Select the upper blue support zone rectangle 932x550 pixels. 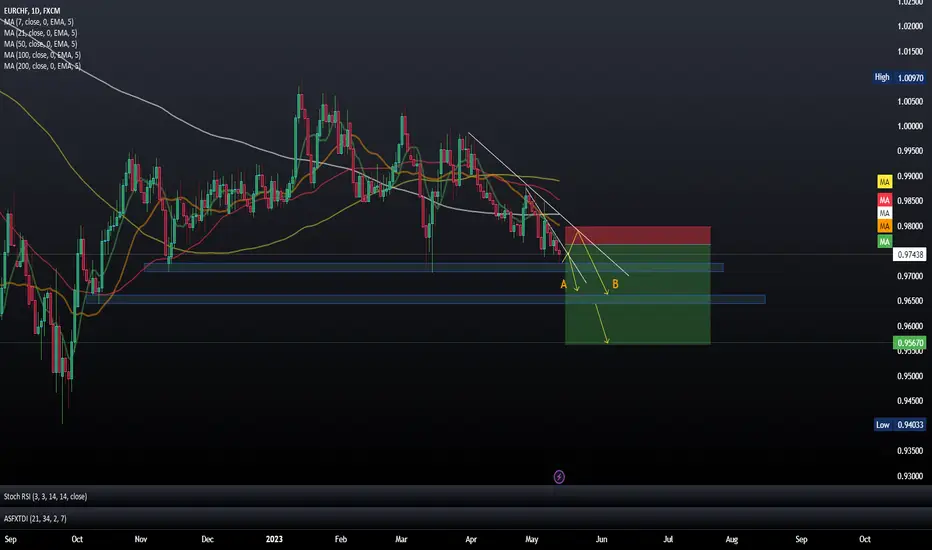pyautogui.click(x=433, y=268)
